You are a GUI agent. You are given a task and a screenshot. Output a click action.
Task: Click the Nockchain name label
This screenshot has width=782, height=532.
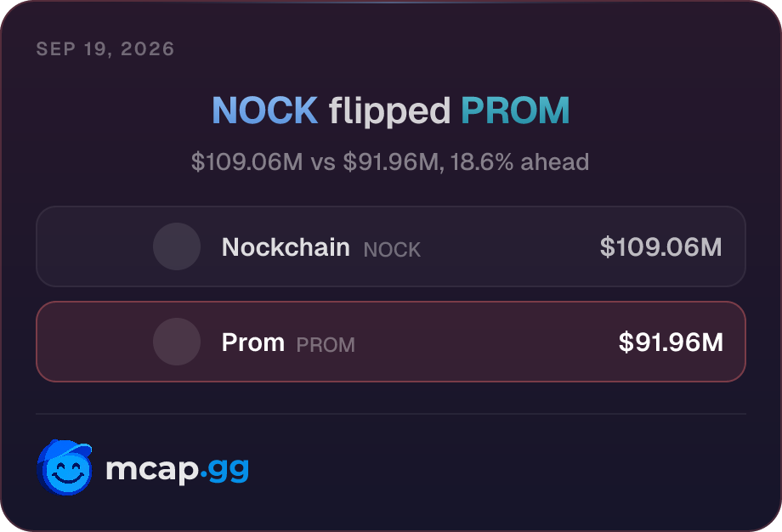[286, 246]
